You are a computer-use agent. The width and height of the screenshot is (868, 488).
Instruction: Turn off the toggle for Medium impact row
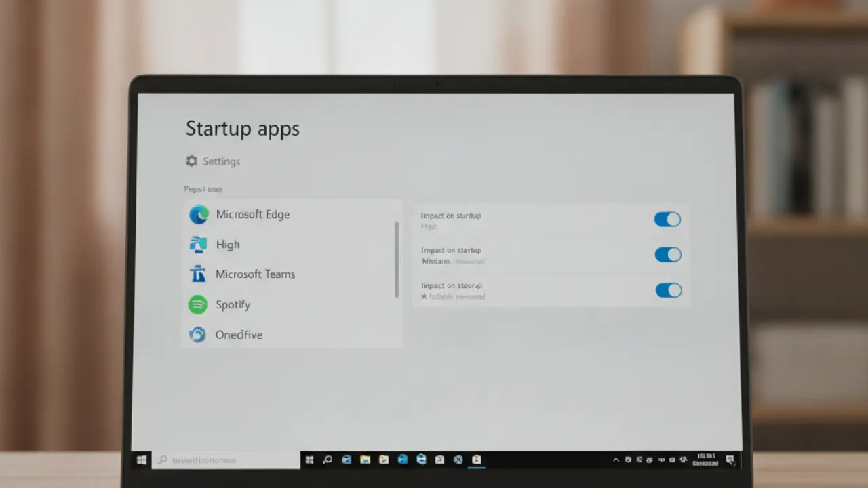tap(668, 255)
